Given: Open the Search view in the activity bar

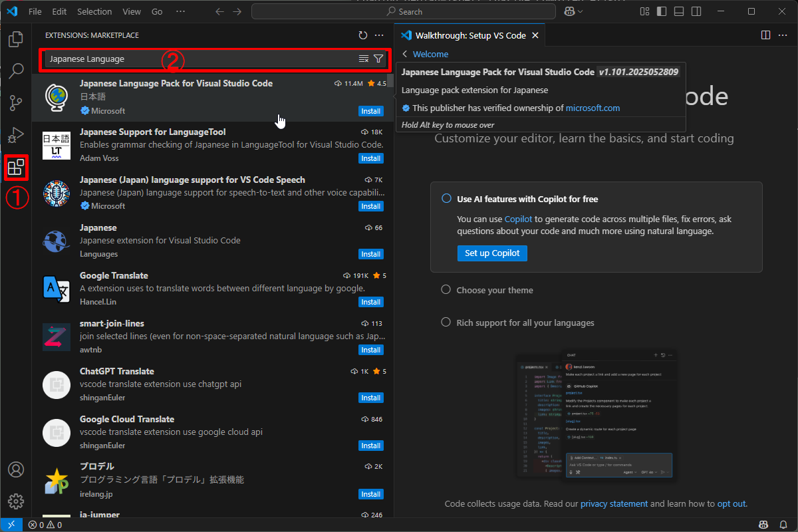Looking at the screenshot, I should click(15, 70).
